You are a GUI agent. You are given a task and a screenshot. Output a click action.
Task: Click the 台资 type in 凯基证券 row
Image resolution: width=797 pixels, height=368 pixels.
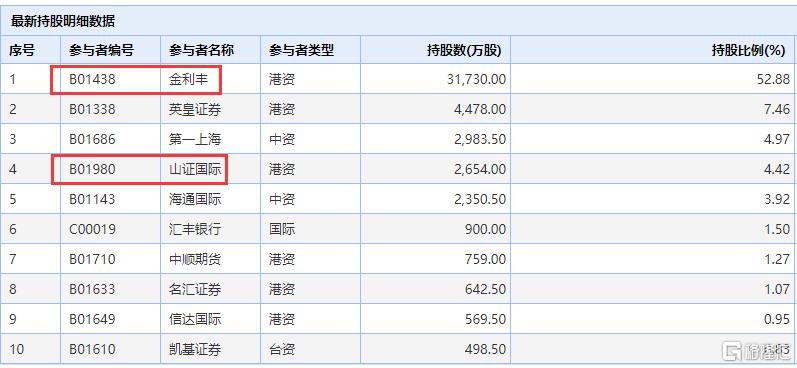[x=282, y=349]
